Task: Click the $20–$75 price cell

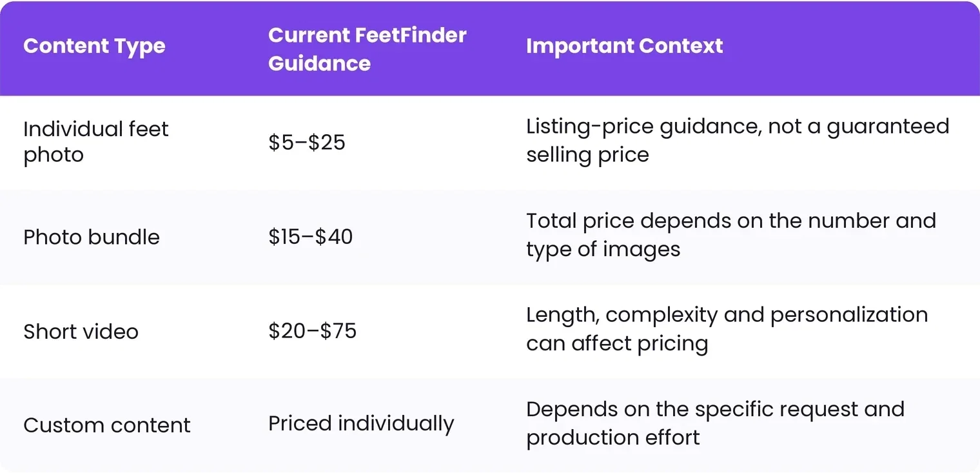Action: [x=312, y=331]
